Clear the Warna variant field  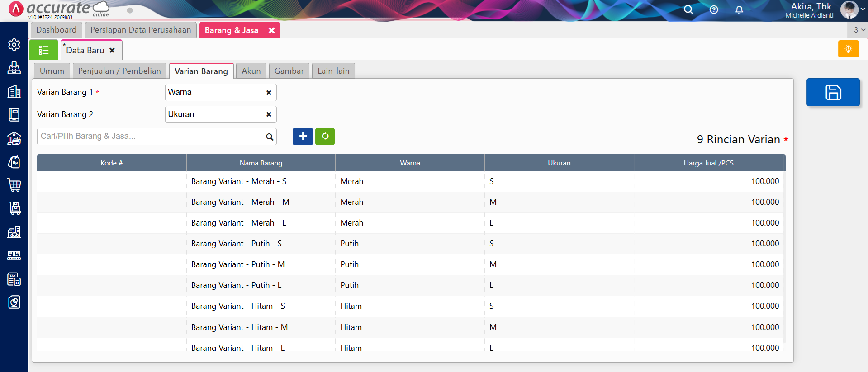269,93
